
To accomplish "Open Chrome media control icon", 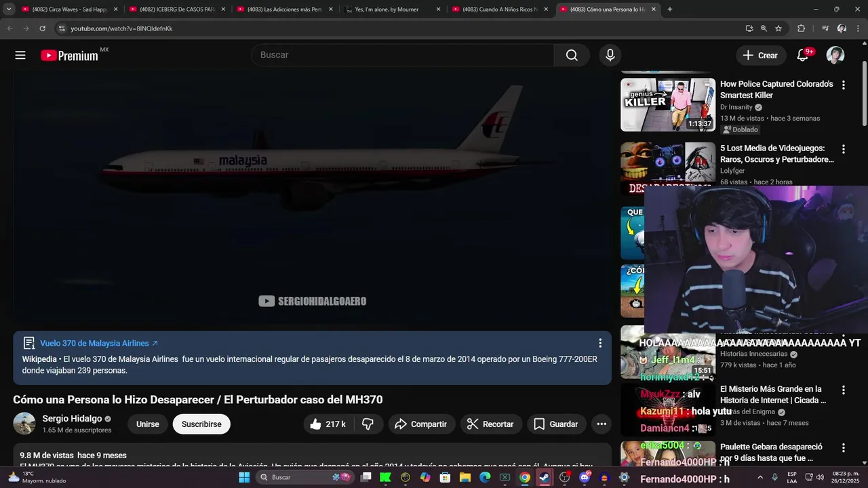I will click(825, 28).
